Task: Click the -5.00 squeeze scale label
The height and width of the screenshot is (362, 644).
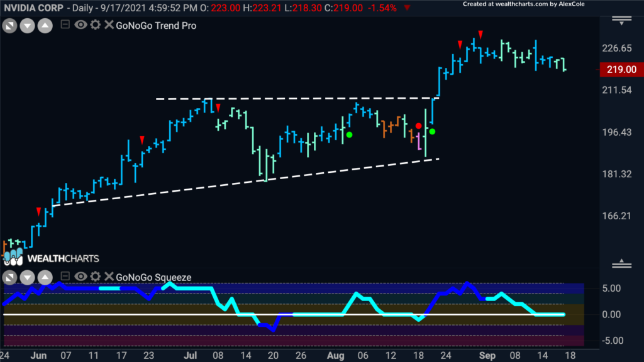Action: [613, 341]
